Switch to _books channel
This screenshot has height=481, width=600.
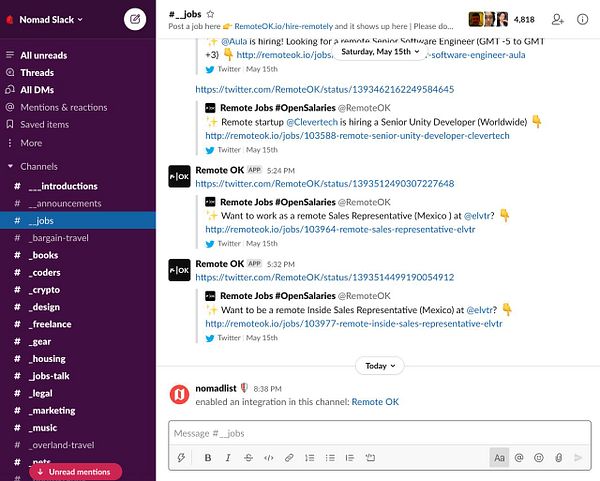click(78, 255)
